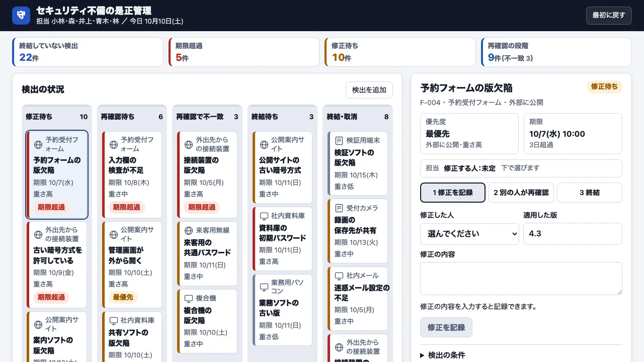Click monitor icon on 資料庫の初期パスワード card

[264, 216]
